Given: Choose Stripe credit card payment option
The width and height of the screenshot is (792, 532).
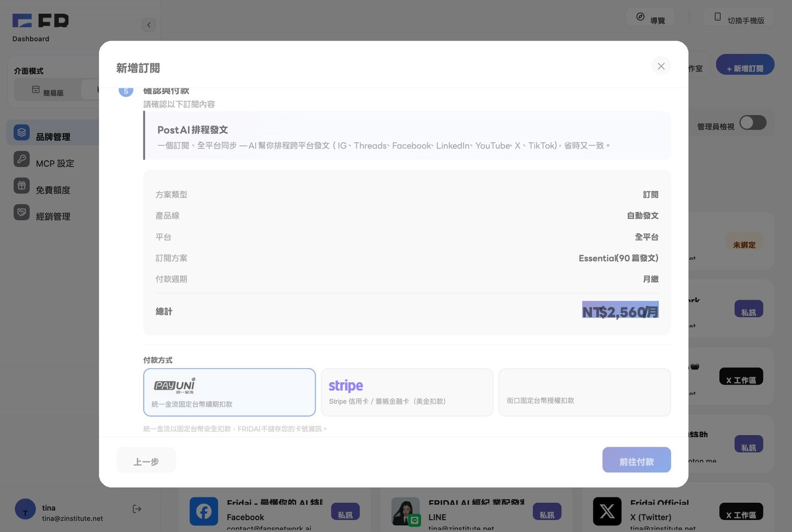Looking at the screenshot, I should [407, 392].
